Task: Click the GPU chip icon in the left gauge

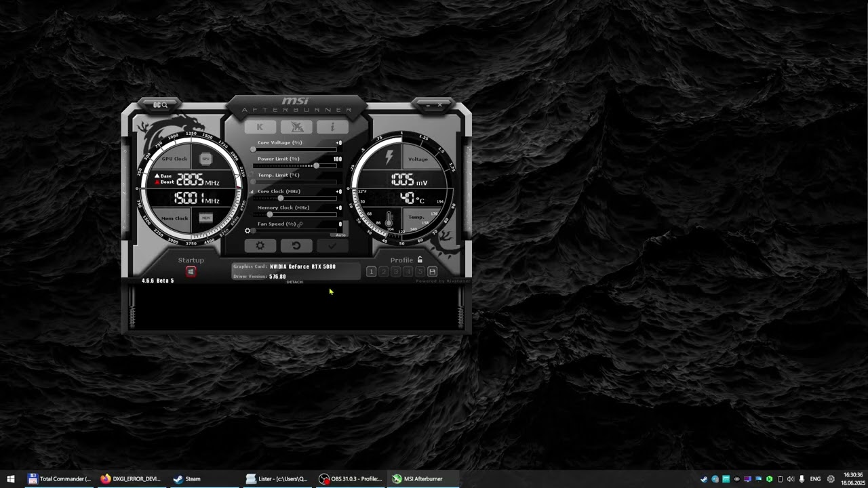Action: [205, 159]
